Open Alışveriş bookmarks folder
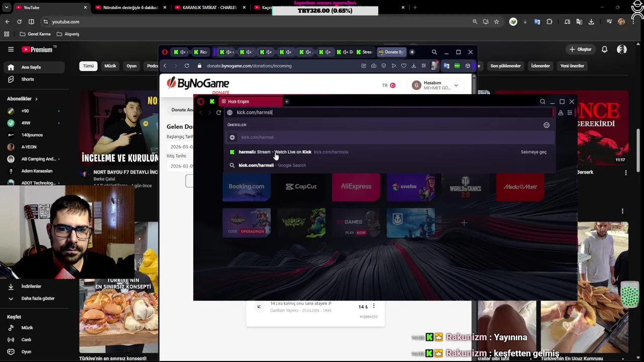Screen dimensions: 644x362 68,34
